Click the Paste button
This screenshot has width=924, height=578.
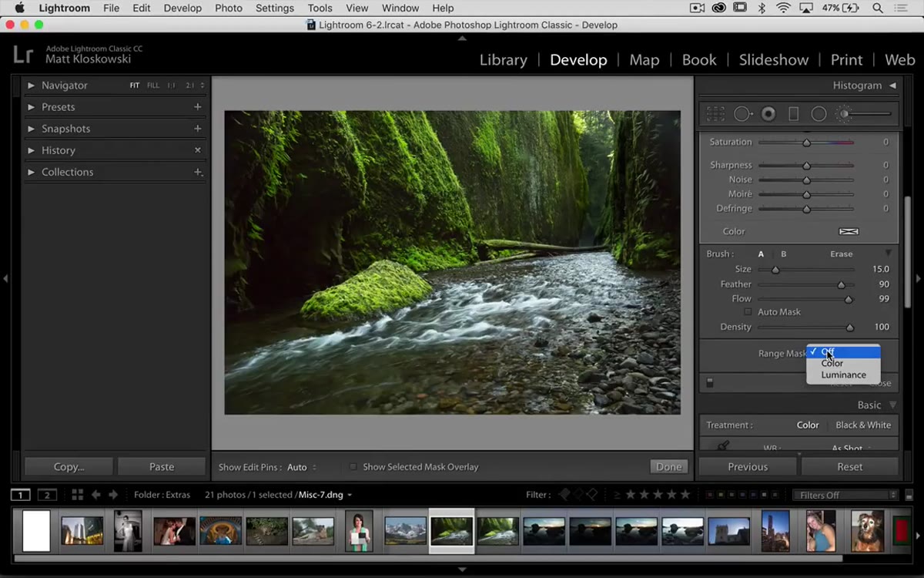pos(162,466)
